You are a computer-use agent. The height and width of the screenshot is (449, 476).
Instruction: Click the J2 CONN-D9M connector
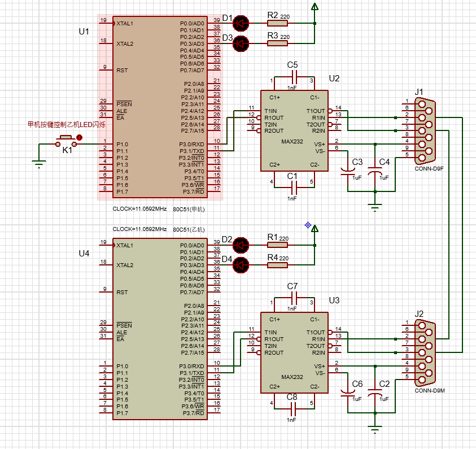point(425,352)
